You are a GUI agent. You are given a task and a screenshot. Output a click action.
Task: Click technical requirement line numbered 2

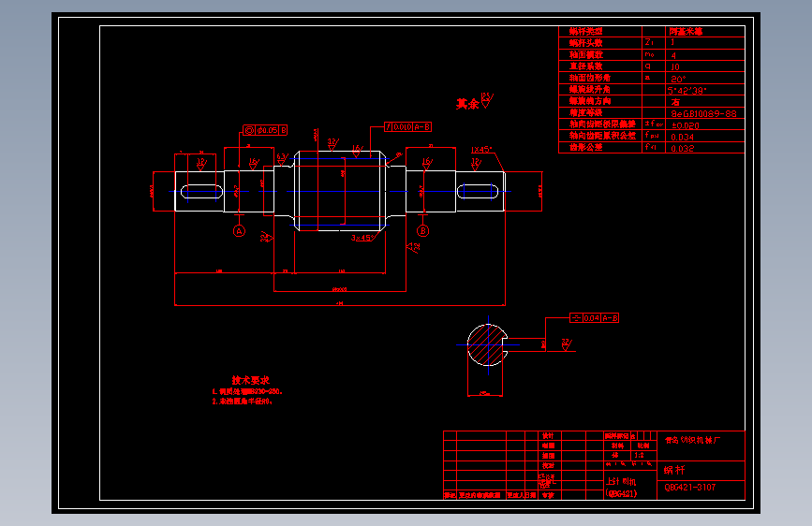(242, 402)
